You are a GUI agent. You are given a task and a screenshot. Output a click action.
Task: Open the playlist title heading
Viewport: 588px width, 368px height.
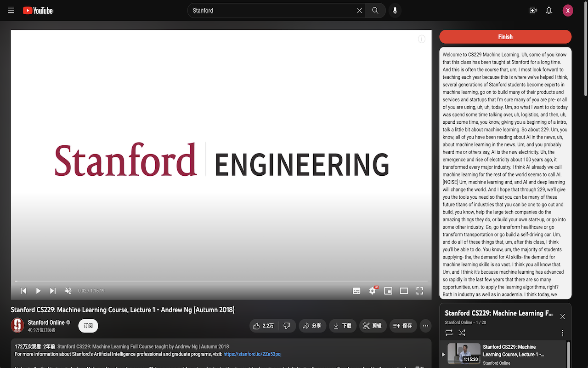[x=499, y=313]
